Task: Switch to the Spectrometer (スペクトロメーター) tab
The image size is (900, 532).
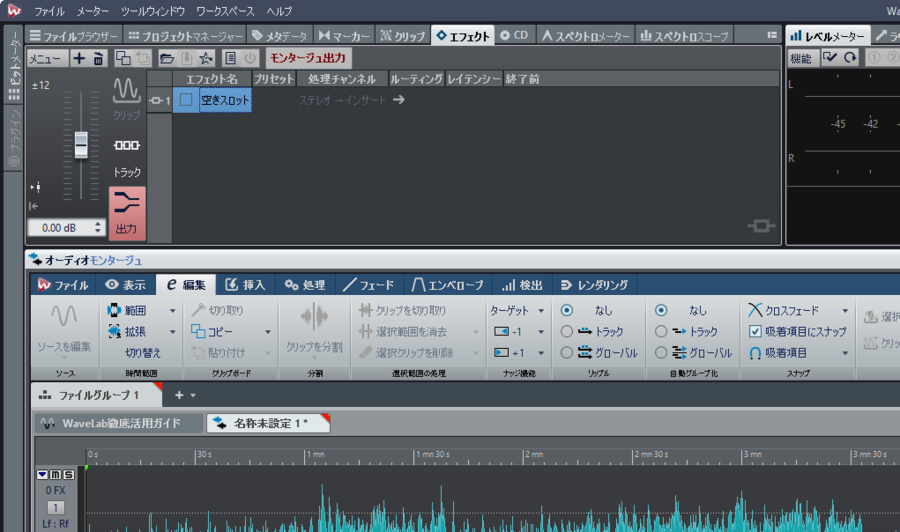Action: (x=586, y=36)
